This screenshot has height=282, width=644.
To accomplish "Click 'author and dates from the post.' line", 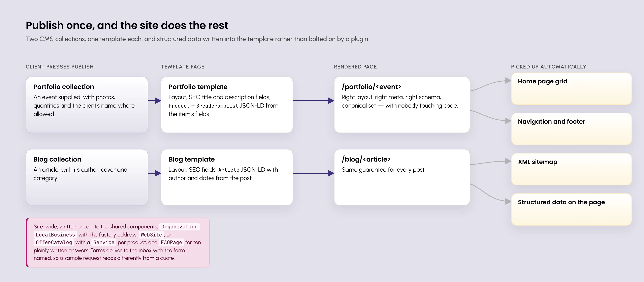I will [x=211, y=178].
